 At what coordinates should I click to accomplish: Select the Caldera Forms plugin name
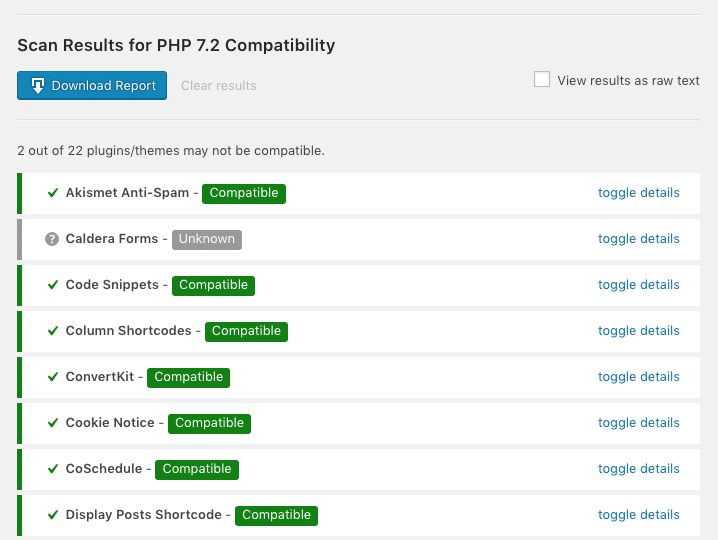pyautogui.click(x=112, y=239)
